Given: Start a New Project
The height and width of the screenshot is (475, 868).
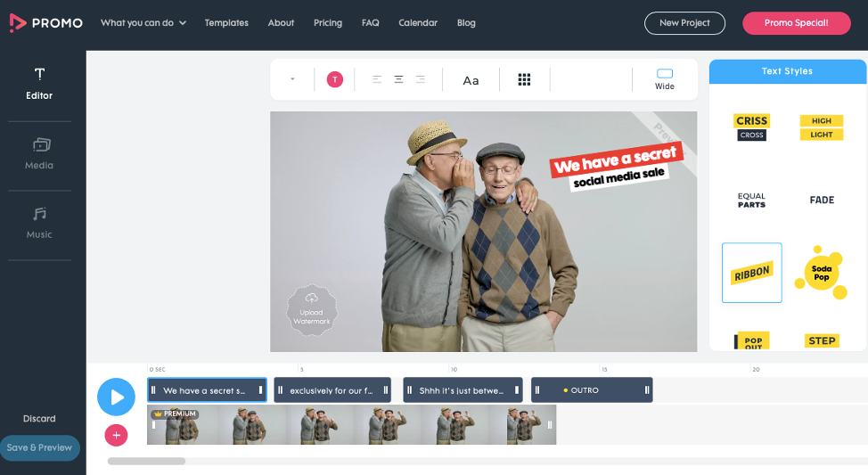Looking at the screenshot, I should 684,22.
